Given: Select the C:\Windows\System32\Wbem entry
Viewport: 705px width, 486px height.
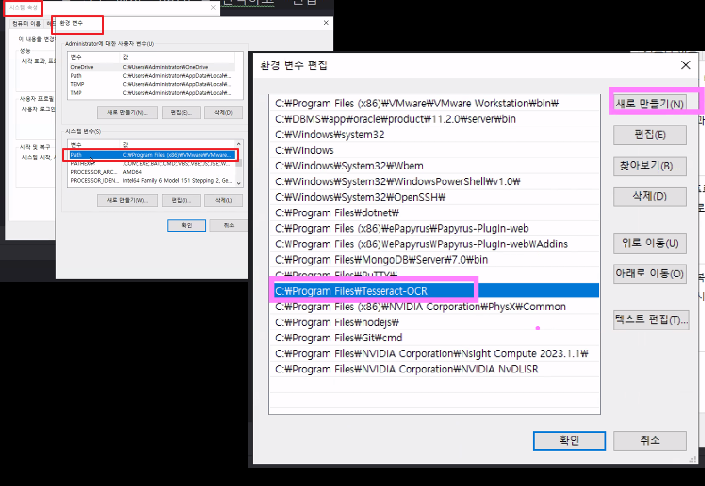Looking at the screenshot, I should (x=434, y=166).
